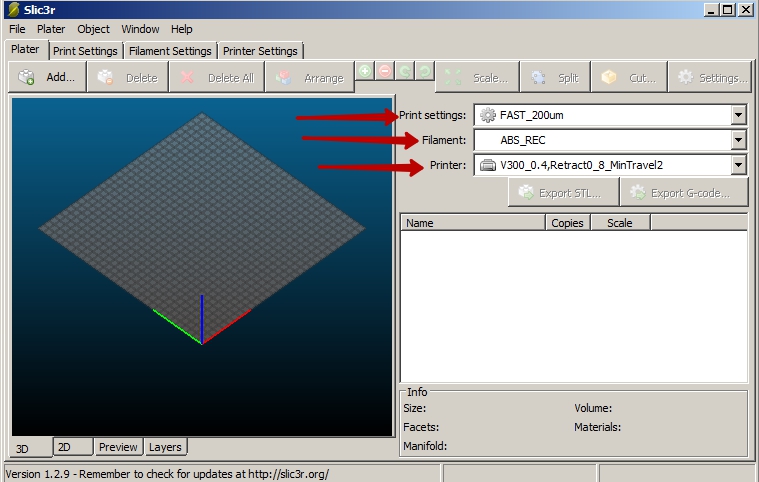The width and height of the screenshot is (759, 482).
Task: Click the Export G-code... button
Action: tap(684, 193)
